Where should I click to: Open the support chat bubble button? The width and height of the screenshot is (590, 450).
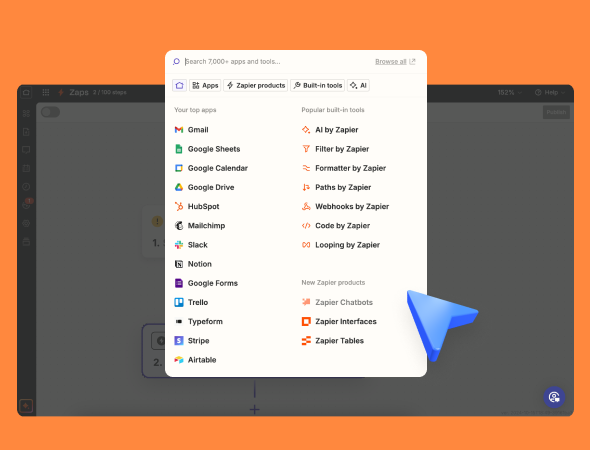(554, 397)
